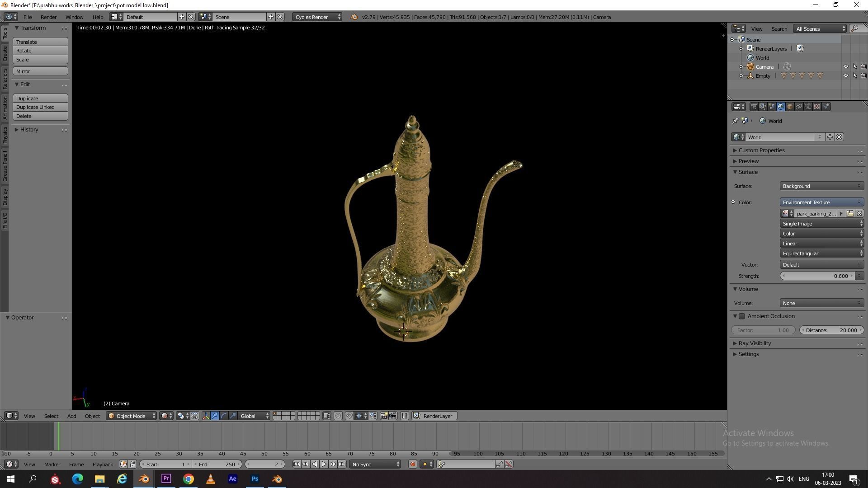
Task: Click the open image folder icon
Action: coord(850,214)
